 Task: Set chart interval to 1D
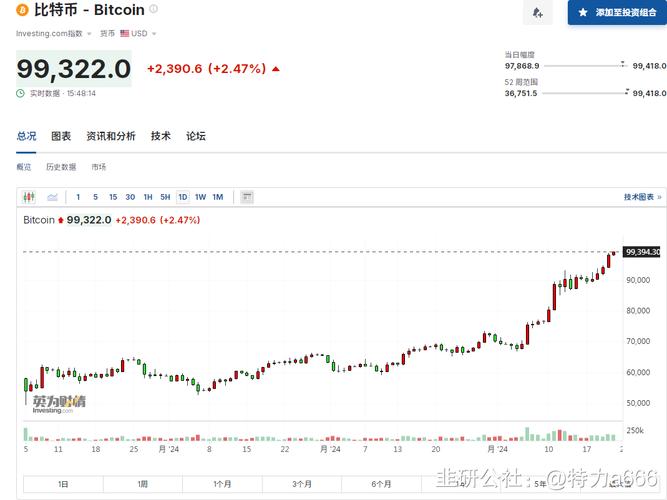click(x=182, y=197)
